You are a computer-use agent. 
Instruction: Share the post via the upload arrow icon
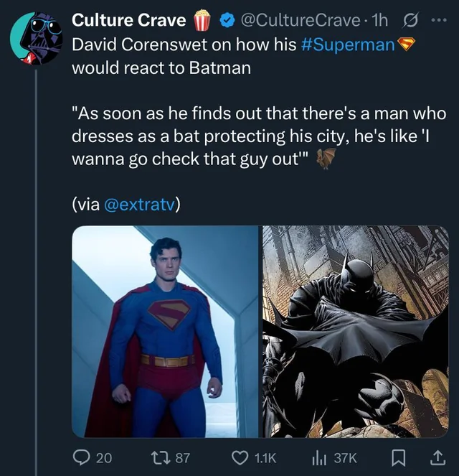point(436,457)
